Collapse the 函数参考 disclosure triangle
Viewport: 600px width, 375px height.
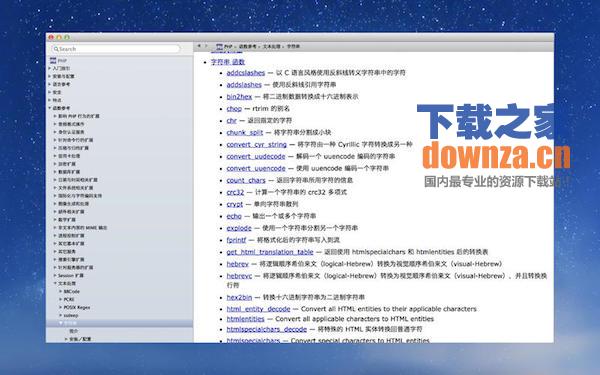tap(49, 108)
